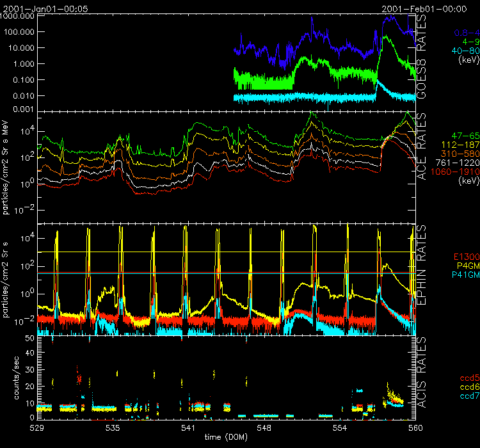Viewport: 480px width, 448px height.
Task: Select the blue 0.8-4 legend entry
Action: (x=465, y=32)
